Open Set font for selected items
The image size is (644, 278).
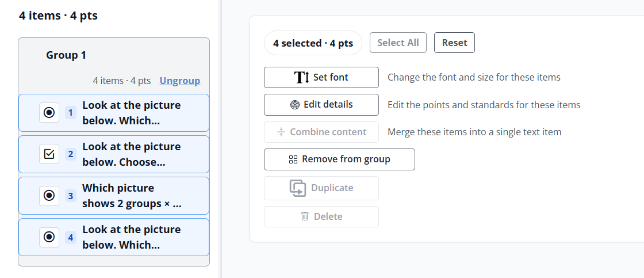(x=321, y=77)
